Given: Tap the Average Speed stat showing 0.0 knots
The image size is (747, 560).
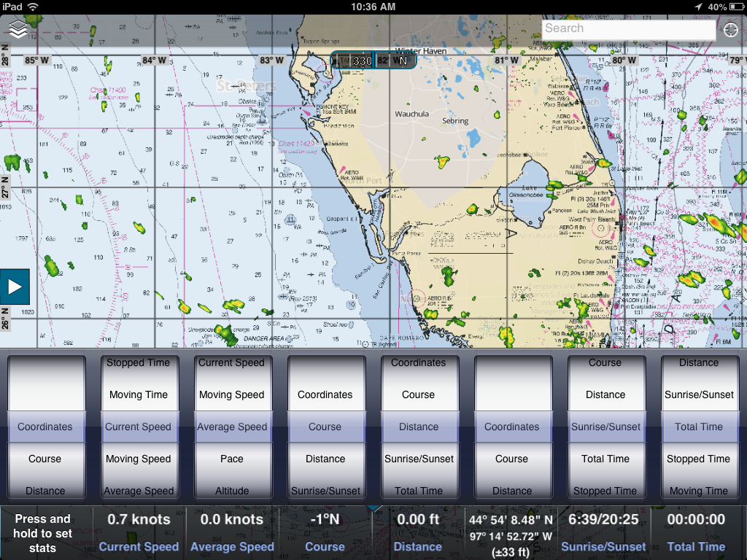Looking at the screenshot, I should tap(232, 530).
